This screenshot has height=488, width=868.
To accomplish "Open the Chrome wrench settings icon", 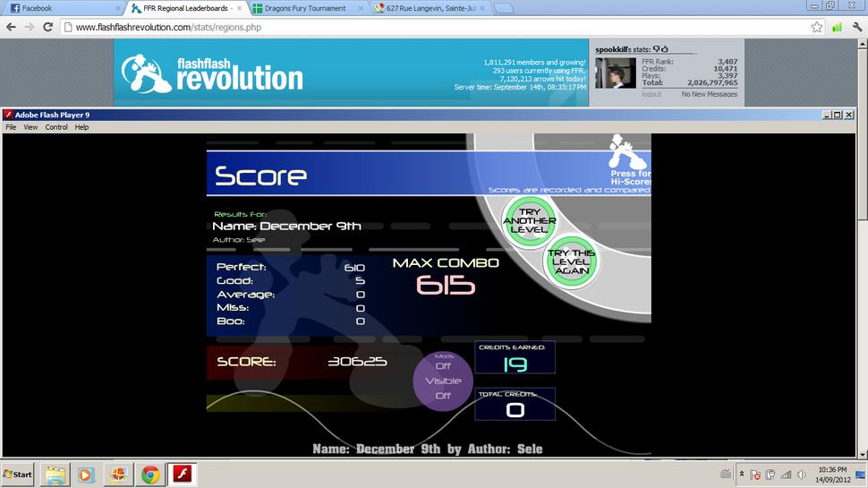I will point(857,27).
